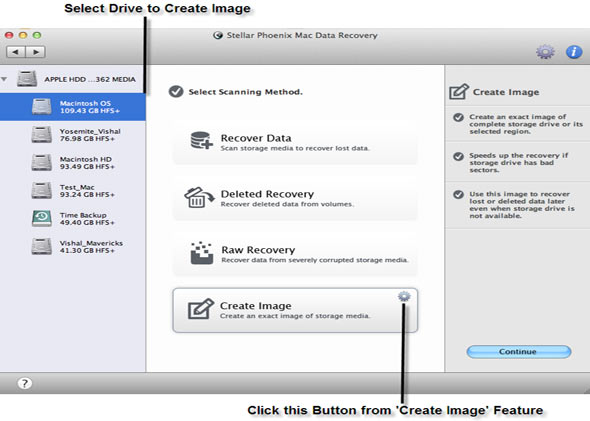Select the Yosemite_Vishal volume
This screenshot has width=590, height=421.
click(73, 135)
